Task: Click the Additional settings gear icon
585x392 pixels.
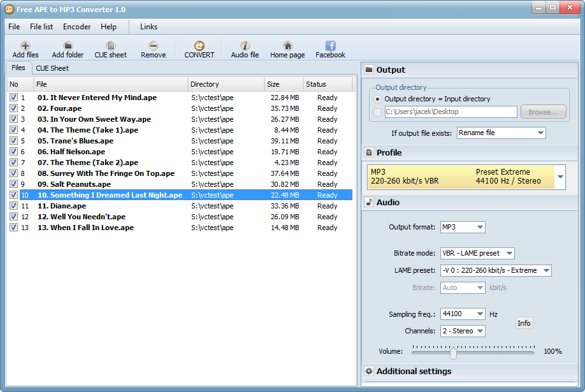Action: [x=369, y=371]
